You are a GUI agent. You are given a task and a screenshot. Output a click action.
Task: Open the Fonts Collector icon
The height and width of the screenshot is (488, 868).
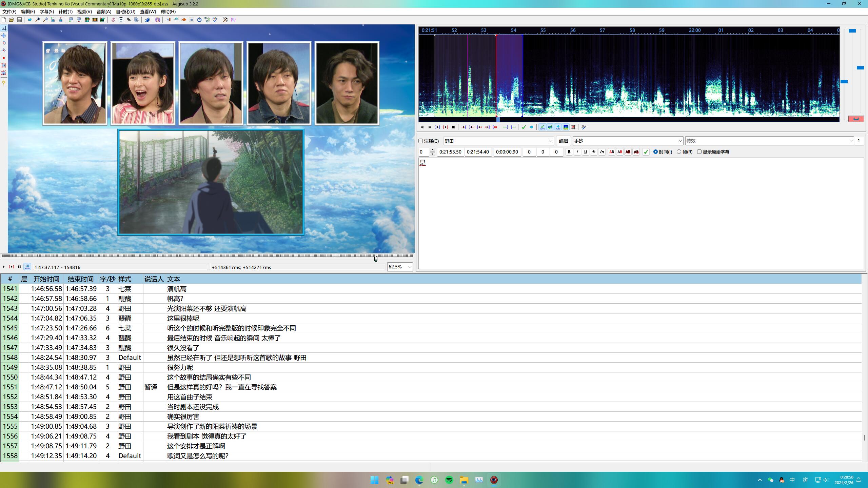click(x=137, y=20)
